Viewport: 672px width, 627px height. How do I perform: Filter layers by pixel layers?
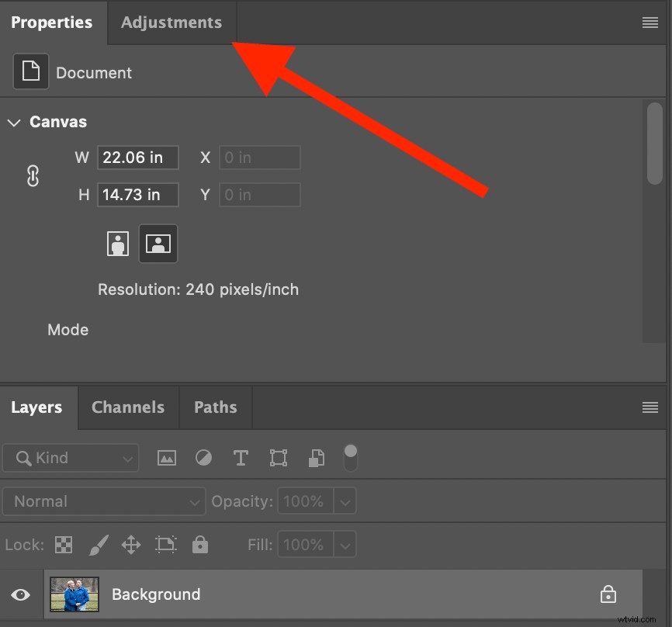(166, 458)
